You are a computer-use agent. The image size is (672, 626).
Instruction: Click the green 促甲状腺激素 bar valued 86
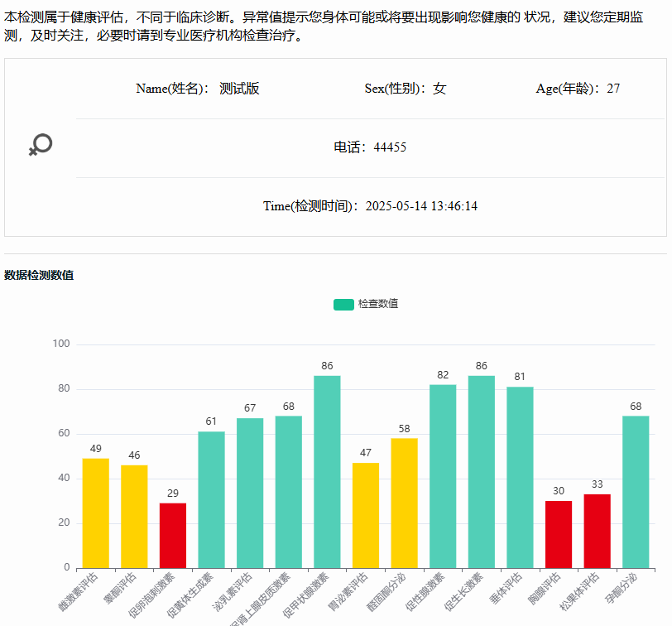pyautogui.click(x=327, y=471)
